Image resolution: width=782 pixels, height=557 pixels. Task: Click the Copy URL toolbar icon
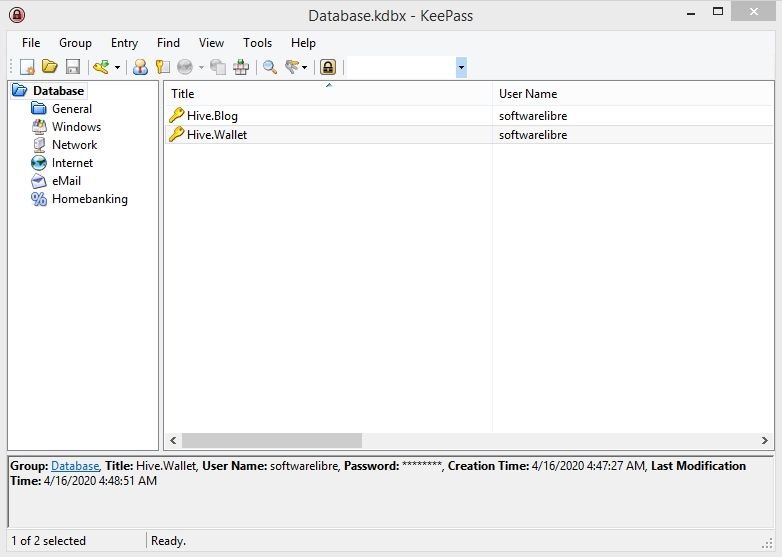[218, 67]
